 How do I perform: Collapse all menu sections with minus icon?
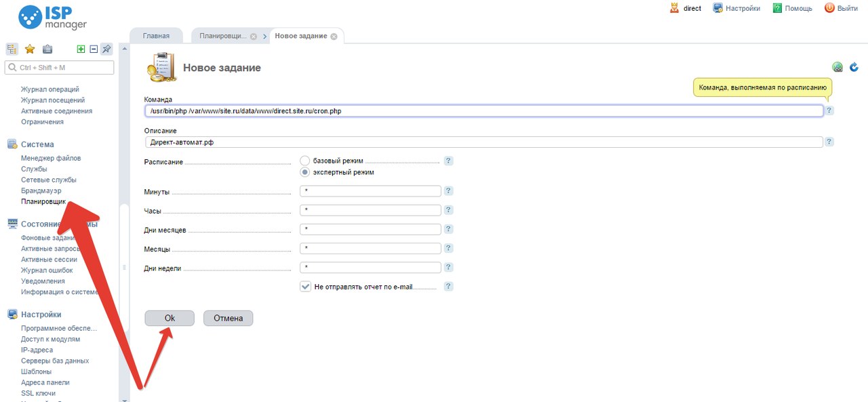point(94,49)
